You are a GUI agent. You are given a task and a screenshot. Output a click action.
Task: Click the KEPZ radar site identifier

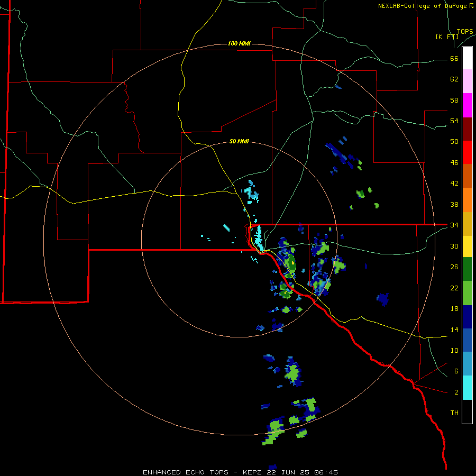[x=253, y=472]
